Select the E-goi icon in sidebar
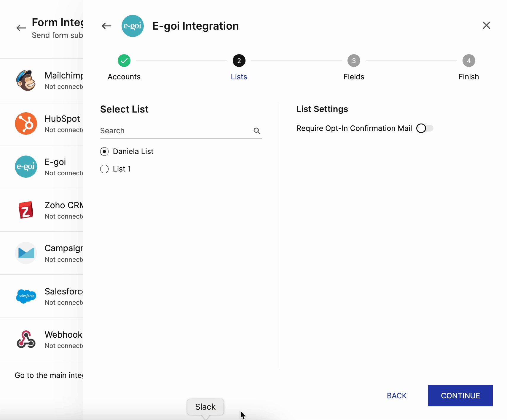This screenshot has height=420, width=507. 26,167
